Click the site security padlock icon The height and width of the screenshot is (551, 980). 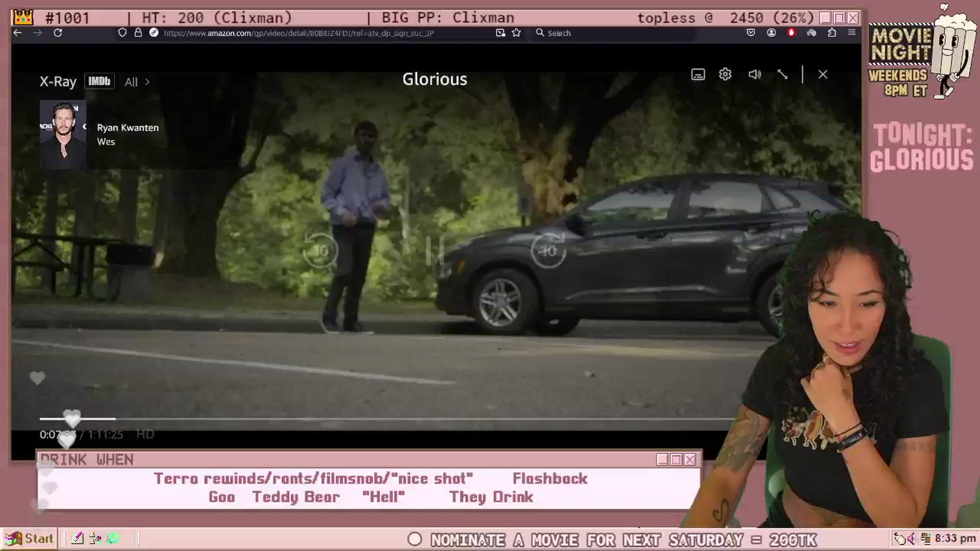[x=138, y=33]
